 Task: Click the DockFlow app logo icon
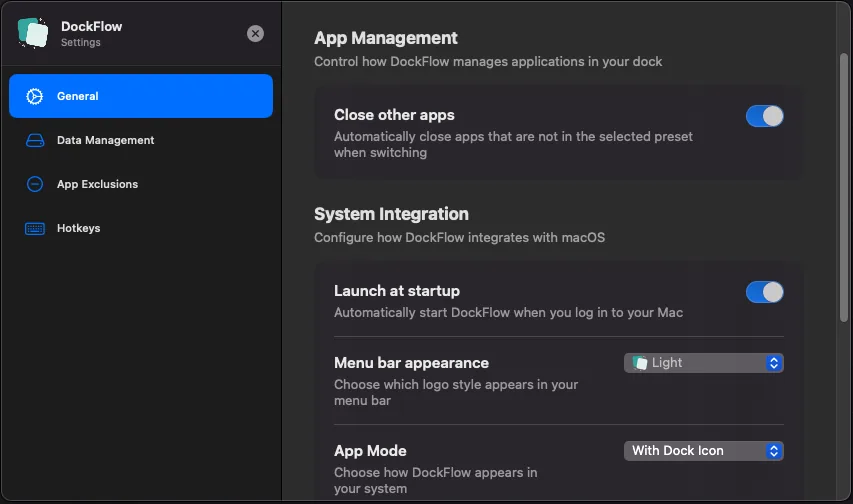click(x=33, y=33)
